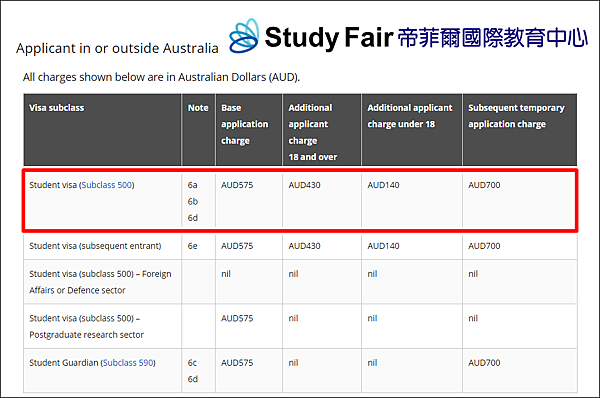Image resolution: width=600 pixels, height=398 pixels.
Task: Select base charge nil in Foreign Affairs row
Action: tap(226, 274)
